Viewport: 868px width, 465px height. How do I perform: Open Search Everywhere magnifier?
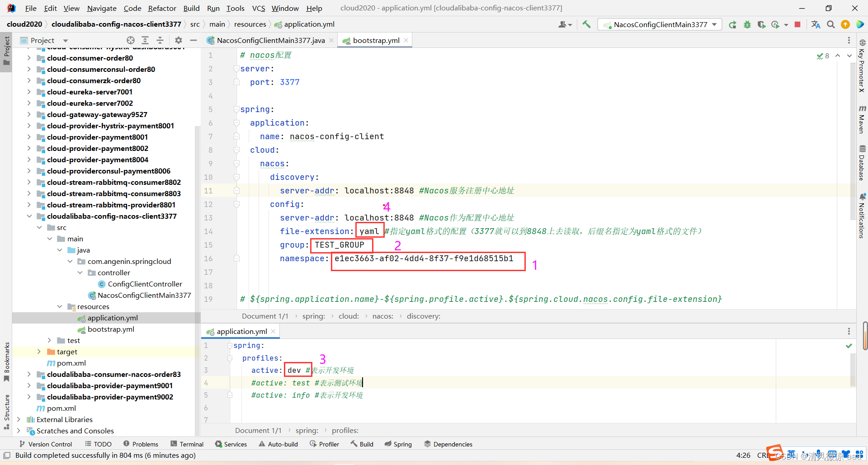tap(831, 24)
